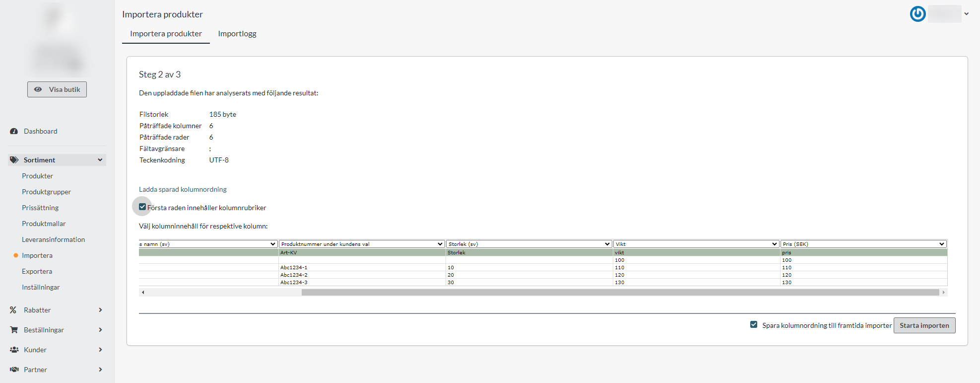Click the Partner handshake icon
The height and width of the screenshot is (383, 980).
tap(14, 370)
